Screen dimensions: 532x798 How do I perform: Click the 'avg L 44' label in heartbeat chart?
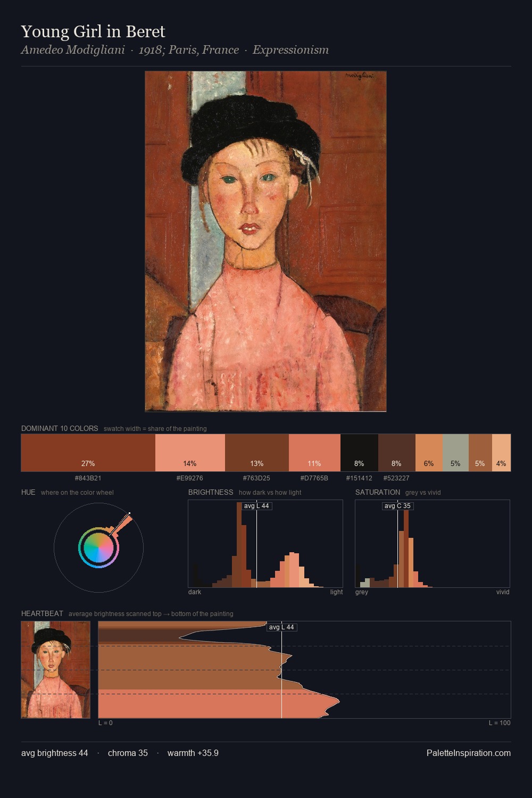(x=281, y=627)
